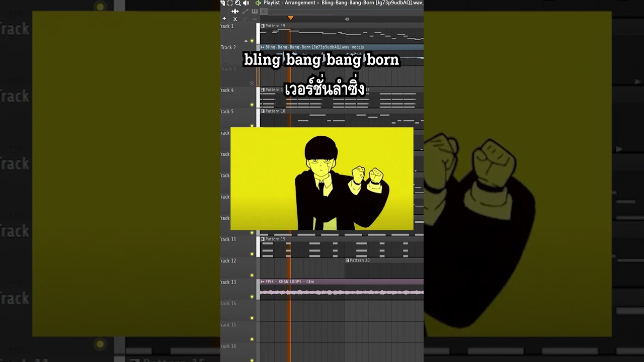
Task: Mute Track 1 with its yellow LED
Action: pyautogui.click(x=252, y=41)
